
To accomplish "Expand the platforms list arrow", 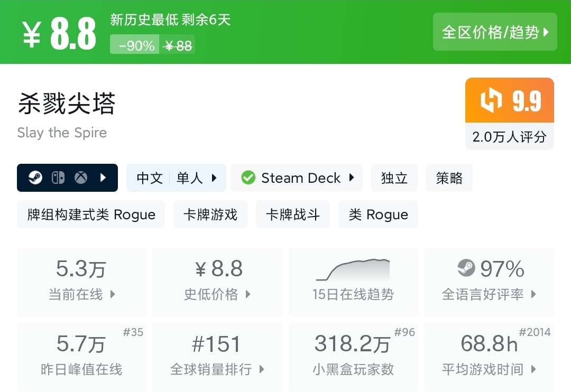I will [104, 178].
